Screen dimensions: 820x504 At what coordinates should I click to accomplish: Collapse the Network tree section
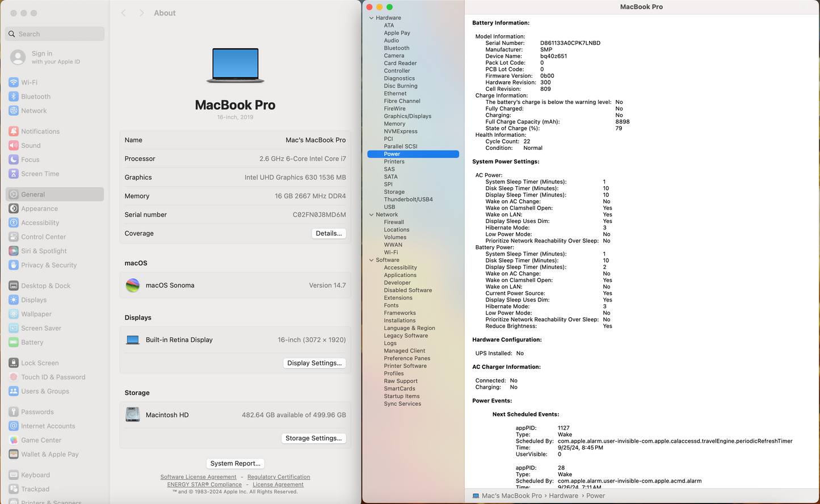click(x=372, y=215)
